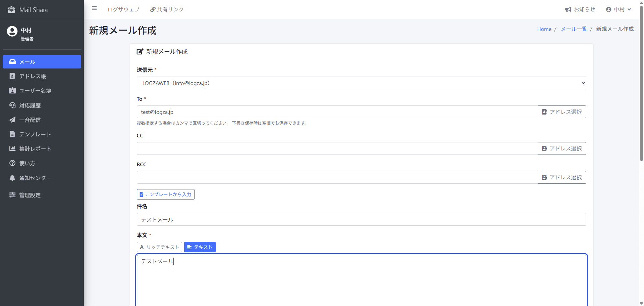Screen dimensions: 644x306
Task: Click the 中村 user avatar icon in sidebar
Action: coord(12,31)
